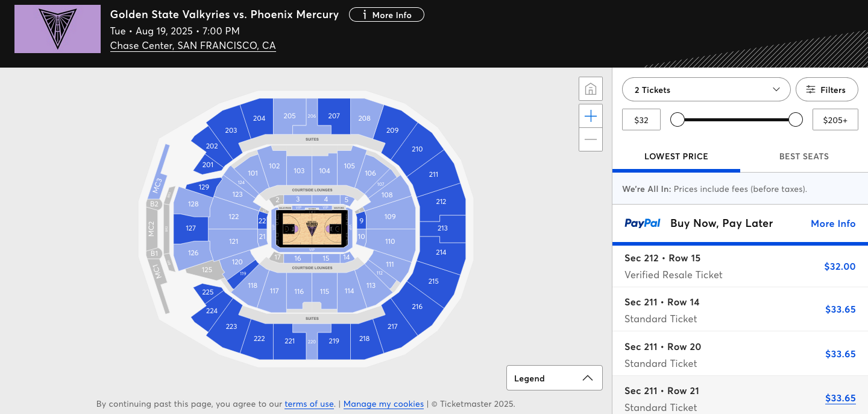This screenshot has height=414, width=868.
Task: Zoom out of the seat map
Action: click(x=591, y=139)
